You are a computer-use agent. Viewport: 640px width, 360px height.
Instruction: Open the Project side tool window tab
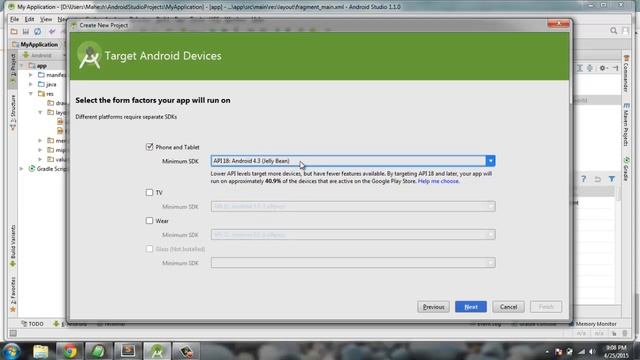point(13,68)
